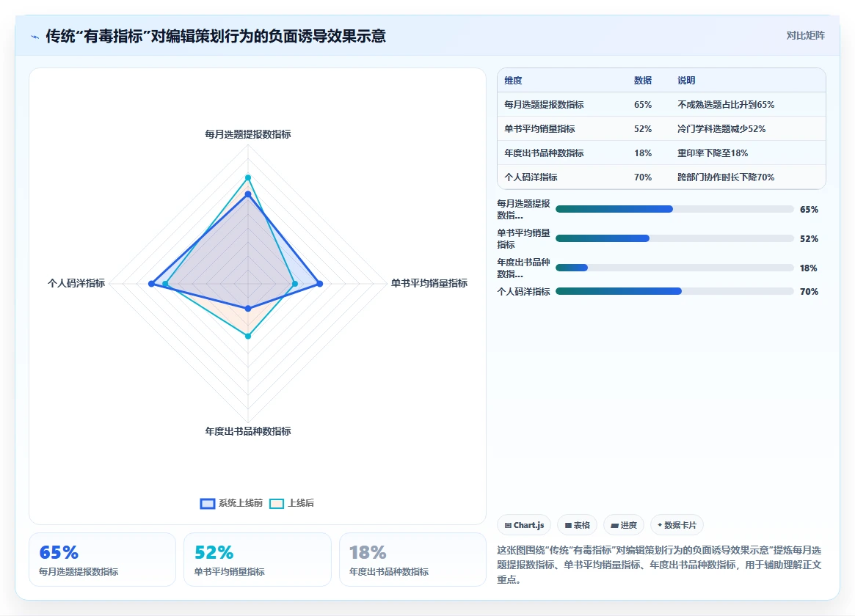Click radar axis label 个人码洋指标
This screenshot has height=616, width=855.
76,283
